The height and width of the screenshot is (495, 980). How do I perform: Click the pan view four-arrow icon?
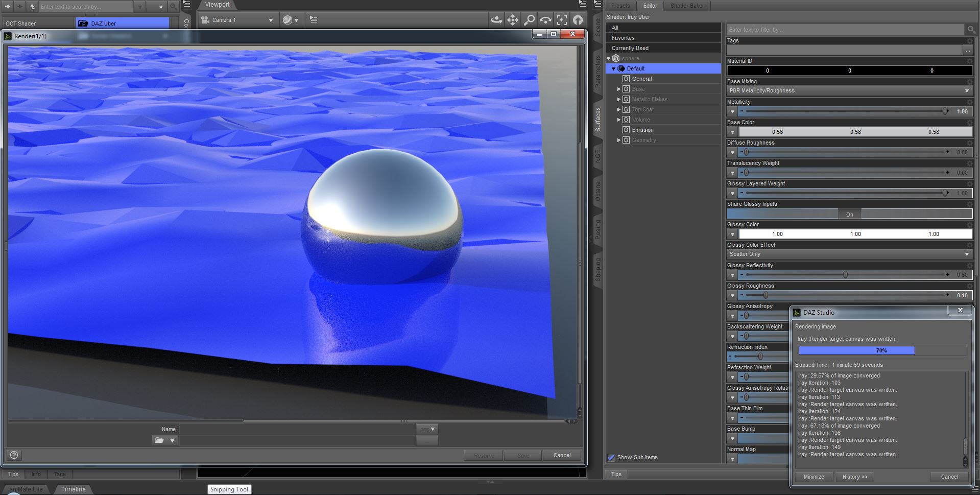(x=512, y=20)
